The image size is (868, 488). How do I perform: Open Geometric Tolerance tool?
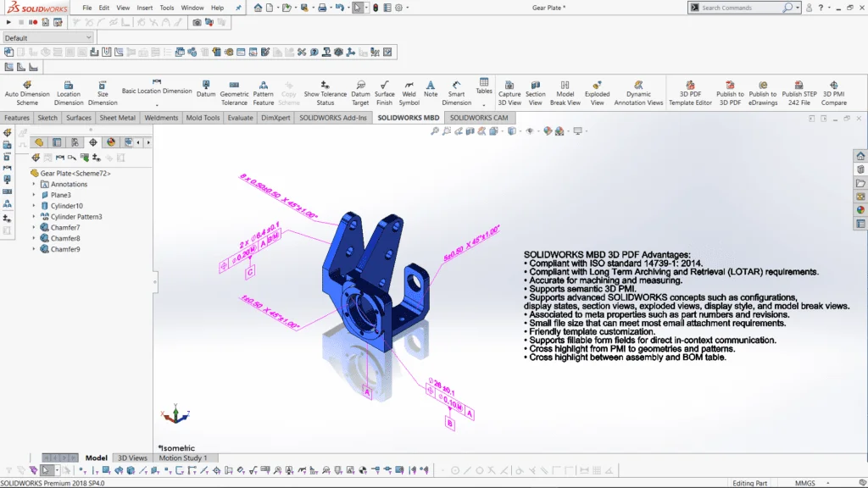click(234, 93)
